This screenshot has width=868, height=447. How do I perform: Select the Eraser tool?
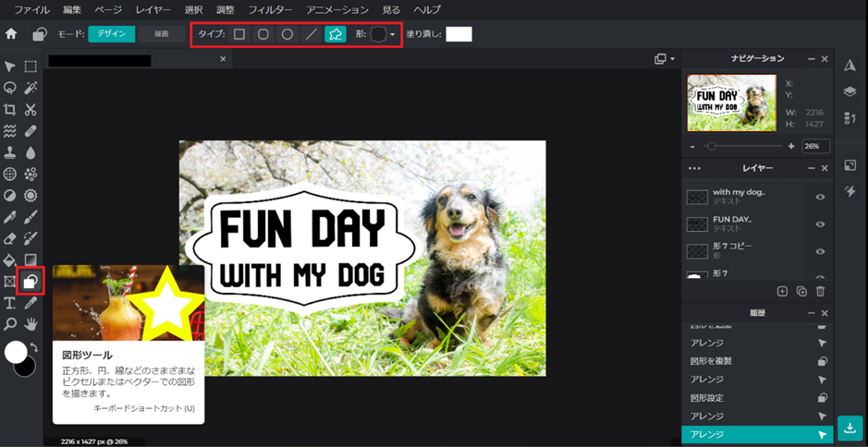pos(9,238)
